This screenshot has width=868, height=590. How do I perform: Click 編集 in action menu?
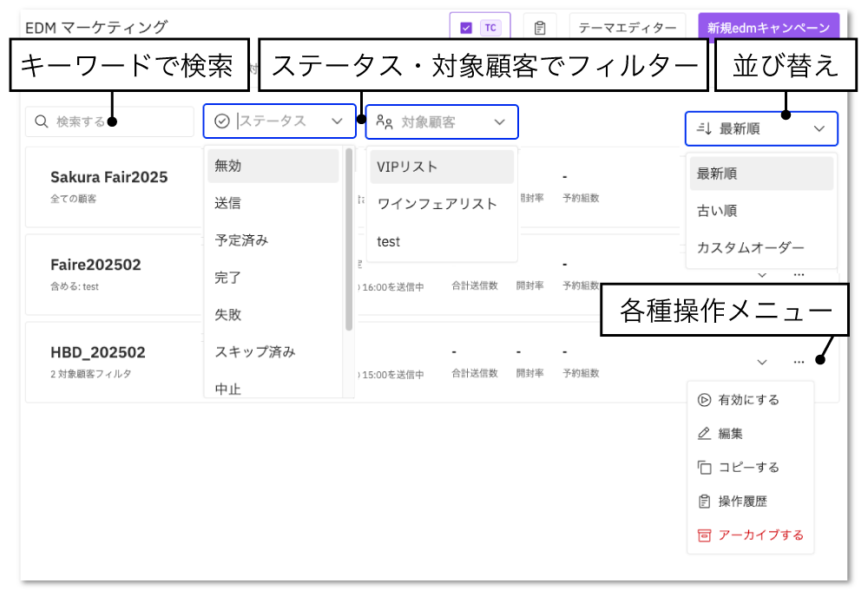tap(750, 433)
